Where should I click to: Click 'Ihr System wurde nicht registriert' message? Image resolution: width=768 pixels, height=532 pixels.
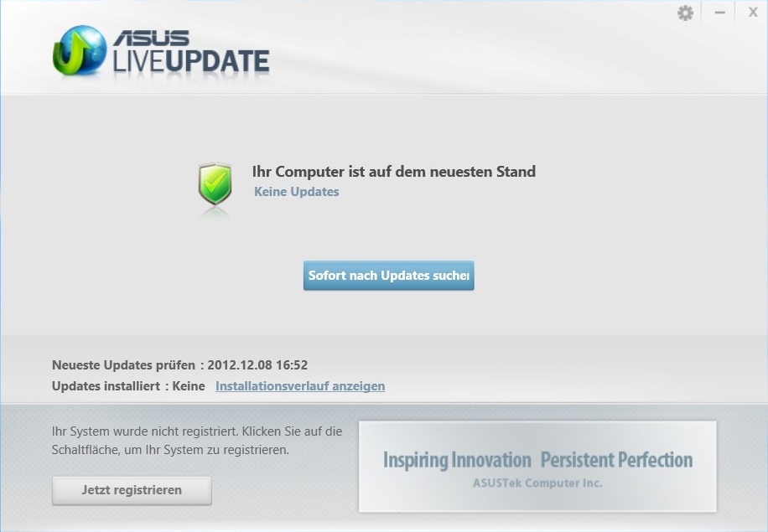(x=197, y=441)
